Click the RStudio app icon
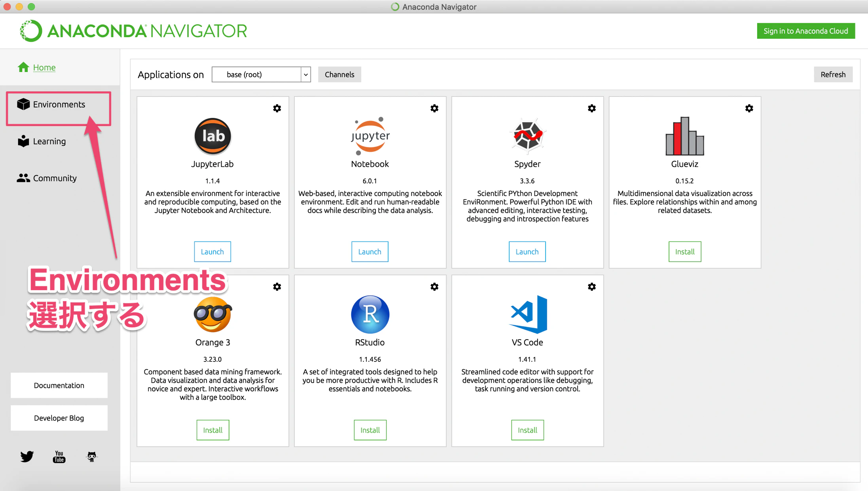 pyautogui.click(x=370, y=314)
